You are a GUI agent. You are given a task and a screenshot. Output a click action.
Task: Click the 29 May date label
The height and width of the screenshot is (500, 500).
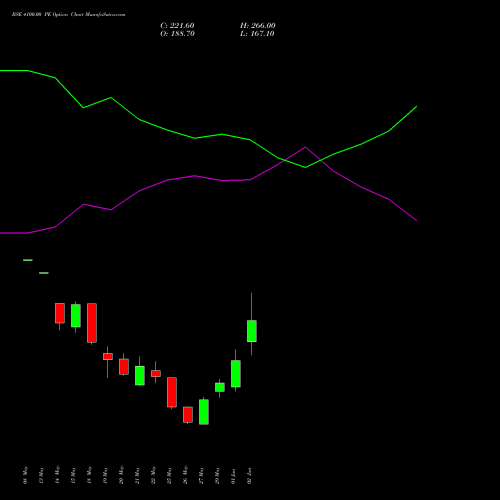coord(218,475)
